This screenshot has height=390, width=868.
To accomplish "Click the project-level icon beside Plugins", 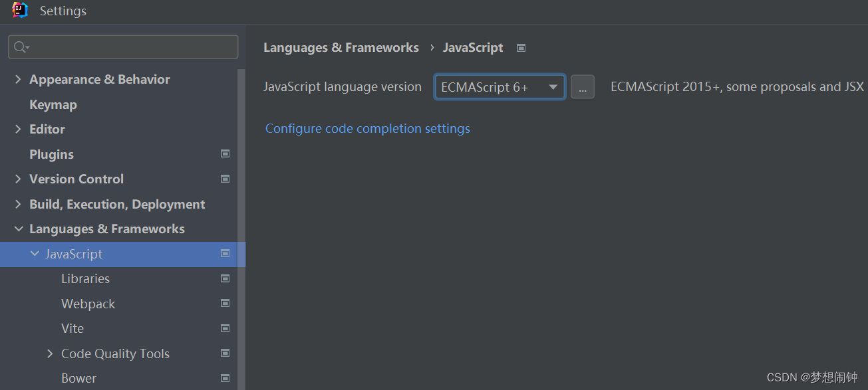I will (x=225, y=154).
